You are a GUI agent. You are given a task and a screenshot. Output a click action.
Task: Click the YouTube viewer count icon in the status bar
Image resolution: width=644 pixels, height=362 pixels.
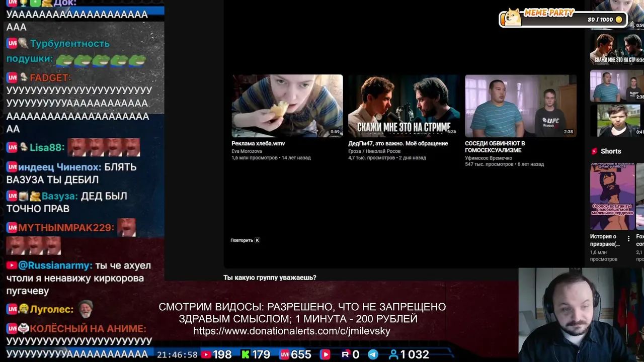[206, 355]
